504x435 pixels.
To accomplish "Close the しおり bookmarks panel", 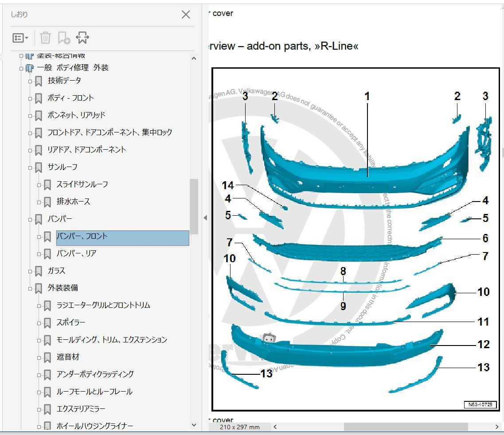I will click(186, 15).
